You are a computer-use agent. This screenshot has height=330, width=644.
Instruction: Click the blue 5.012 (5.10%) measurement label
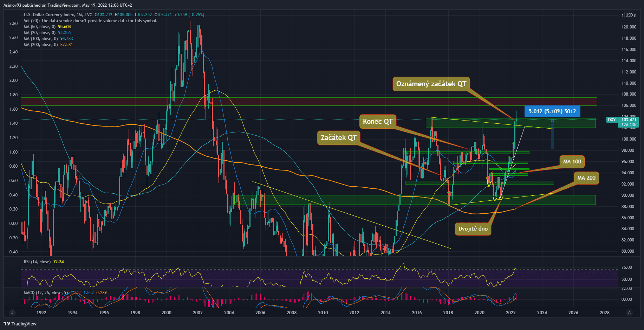[x=552, y=111]
